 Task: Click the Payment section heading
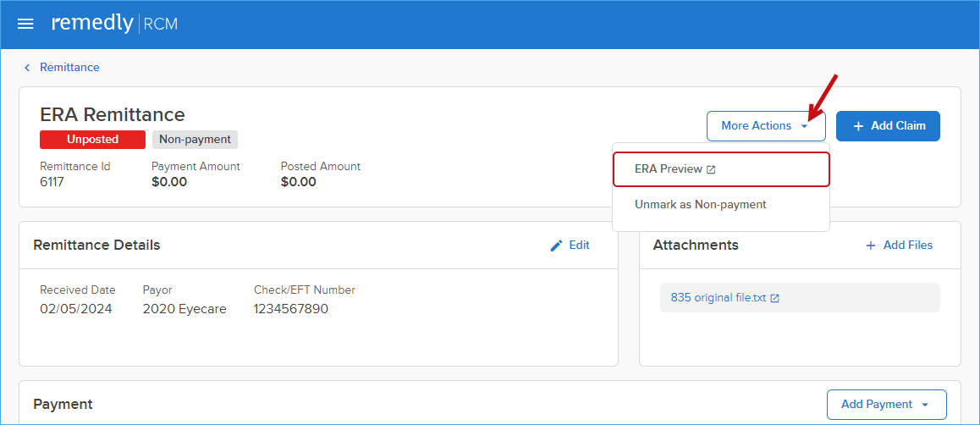click(x=63, y=405)
